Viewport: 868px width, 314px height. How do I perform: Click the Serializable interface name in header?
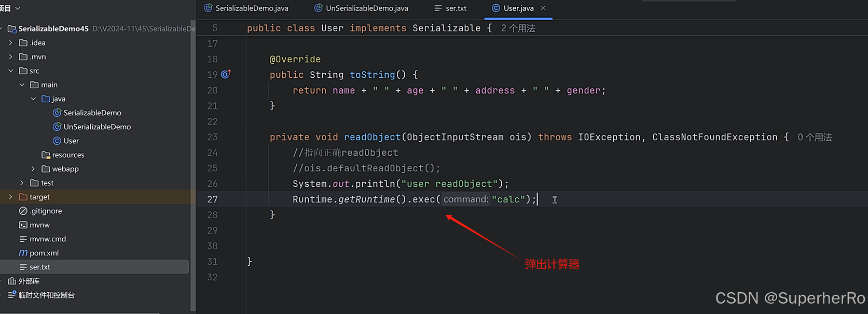[x=447, y=28]
